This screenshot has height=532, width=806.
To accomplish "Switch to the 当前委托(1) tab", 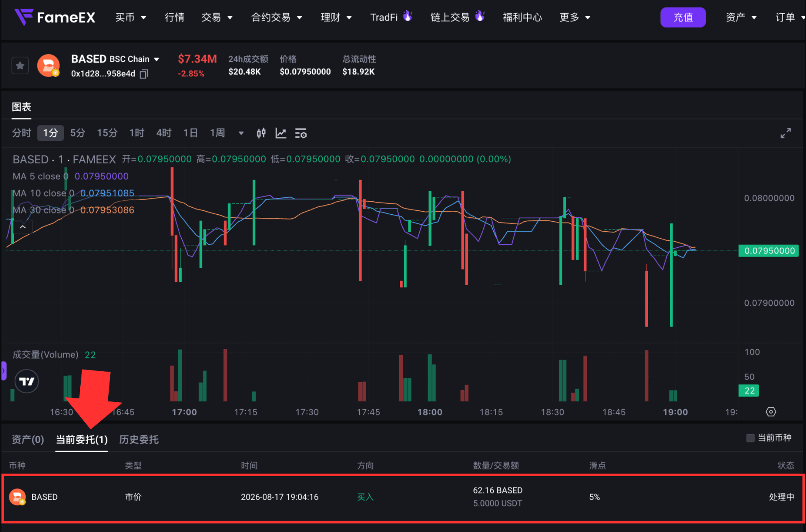I will 81,440.
